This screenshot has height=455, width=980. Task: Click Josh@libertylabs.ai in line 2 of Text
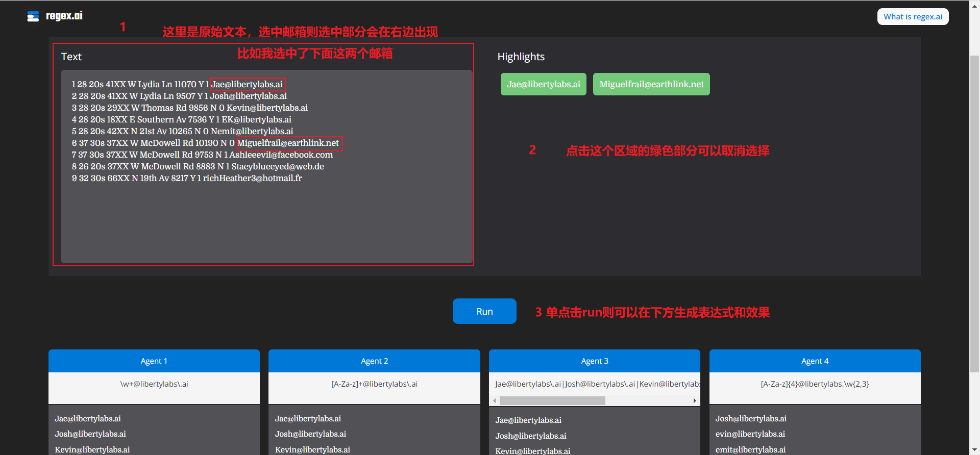(x=249, y=96)
